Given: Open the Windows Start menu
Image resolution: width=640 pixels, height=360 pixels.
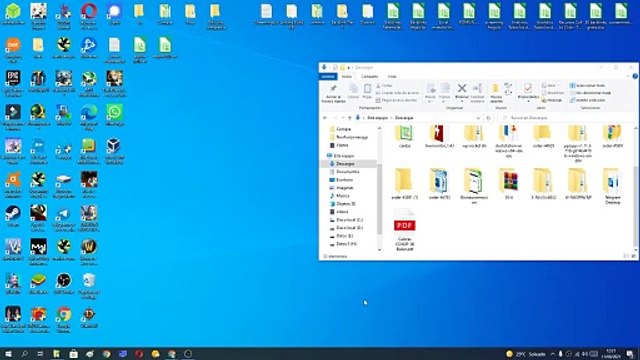Looking at the screenshot, I should point(8,354).
